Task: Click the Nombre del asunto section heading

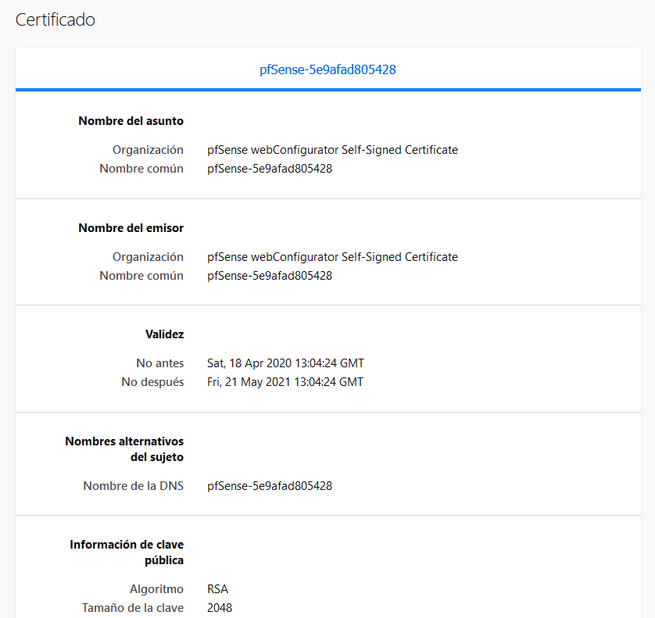Action: pyautogui.click(x=131, y=121)
